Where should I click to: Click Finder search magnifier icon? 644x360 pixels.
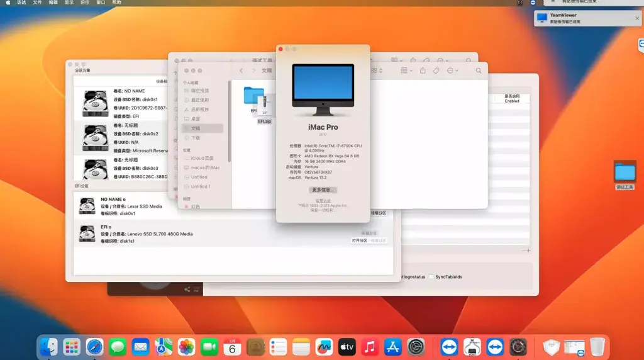479,70
